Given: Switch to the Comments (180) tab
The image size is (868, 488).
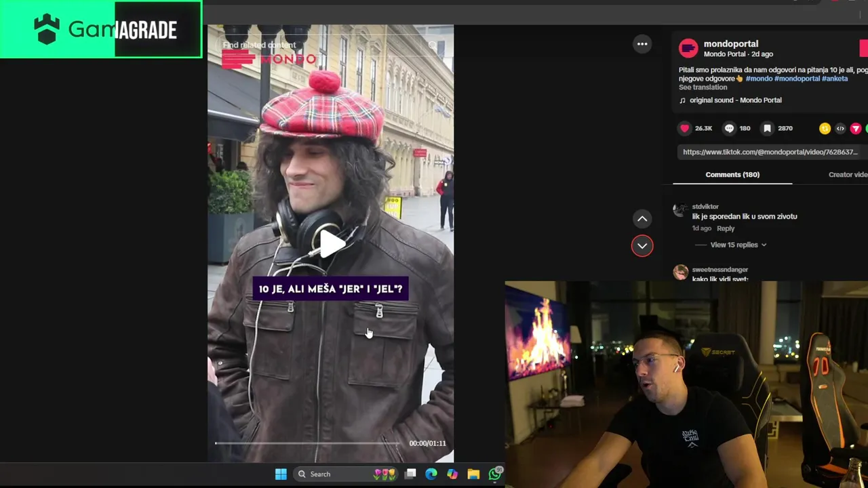Looking at the screenshot, I should (x=732, y=174).
